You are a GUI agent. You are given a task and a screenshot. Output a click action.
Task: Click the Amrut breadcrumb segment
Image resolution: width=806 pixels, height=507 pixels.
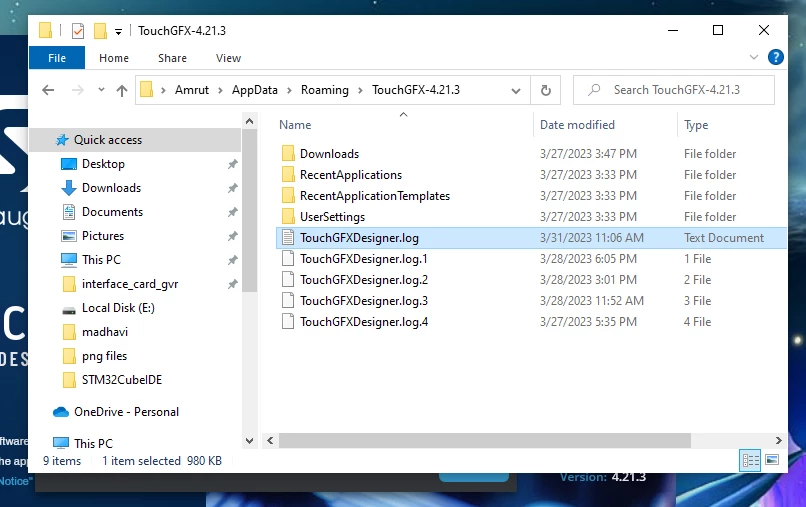(x=192, y=90)
